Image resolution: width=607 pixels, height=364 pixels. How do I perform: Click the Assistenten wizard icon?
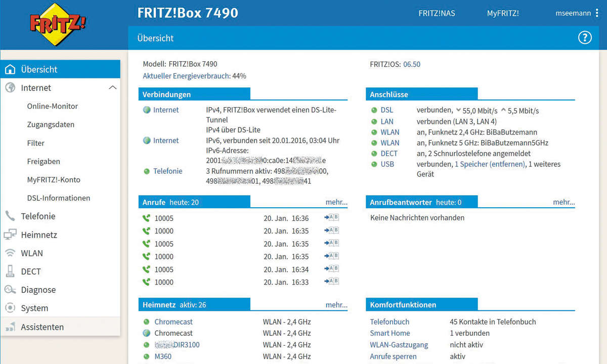coord(10,327)
